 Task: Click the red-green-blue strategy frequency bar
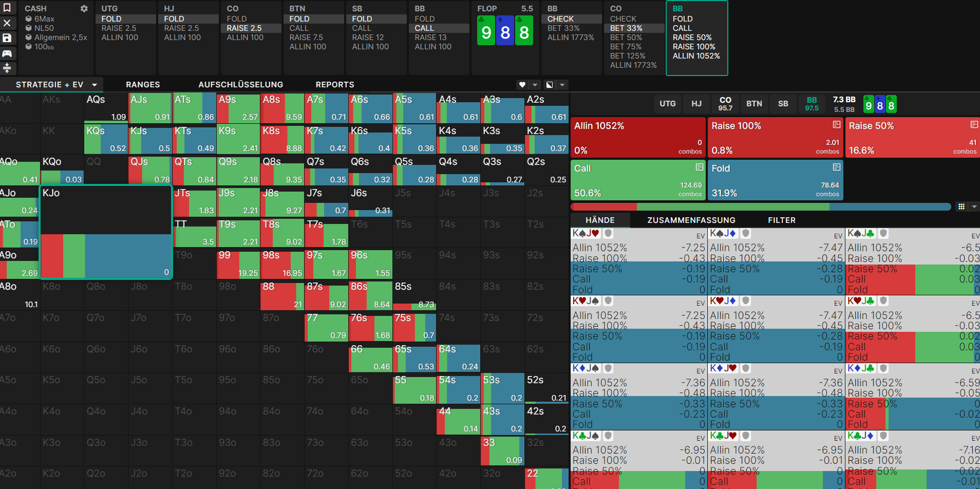761,206
